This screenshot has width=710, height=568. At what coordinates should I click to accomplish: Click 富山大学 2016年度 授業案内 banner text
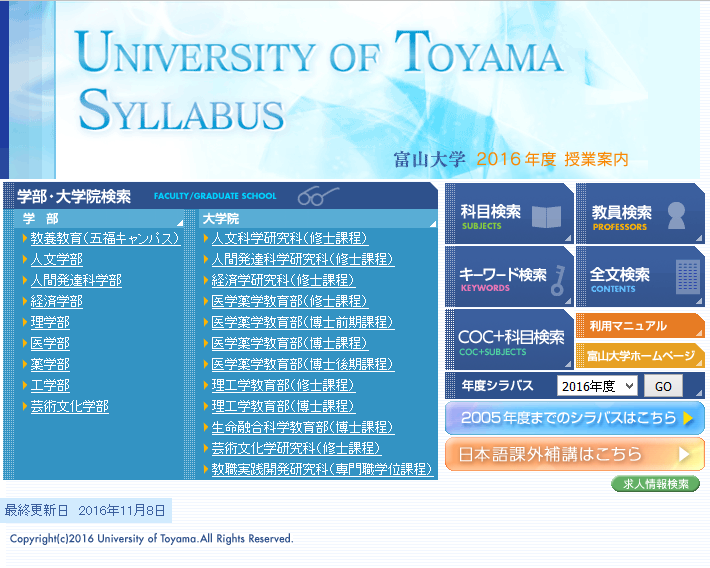(511, 159)
